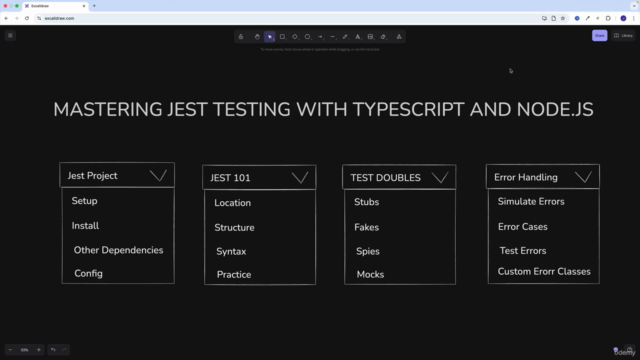The width and height of the screenshot is (640, 360).
Task: Click the Custom Erorr Classes text
Action: [x=544, y=272]
